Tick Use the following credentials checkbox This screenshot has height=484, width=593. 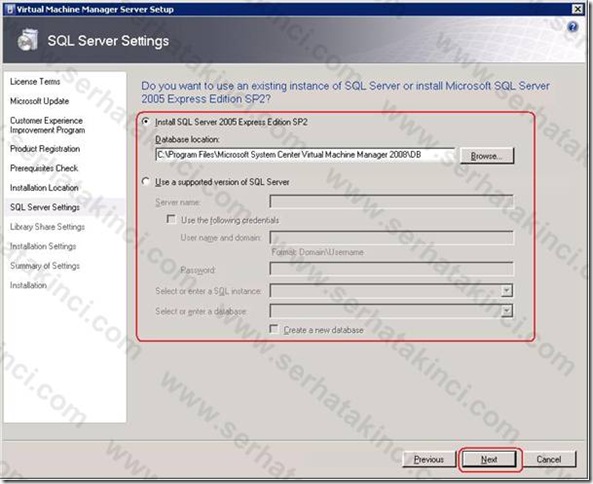pyautogui.click(x=171, y=219)
